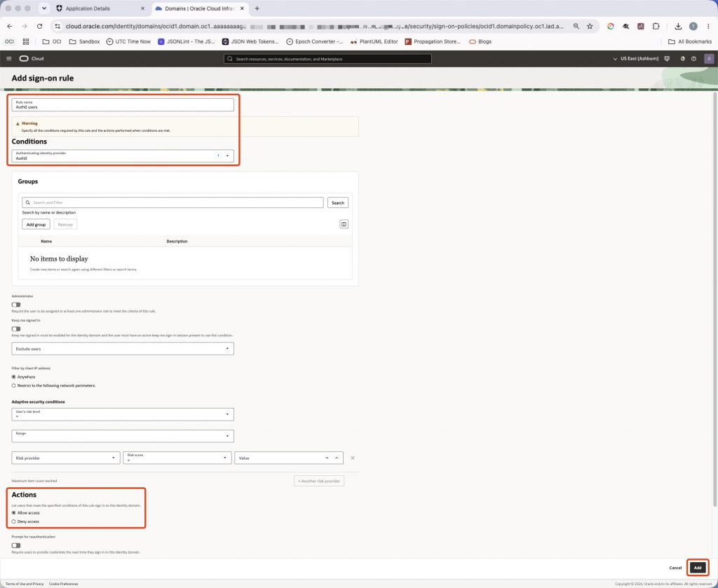Open the Oracle profile avatar menu
718x588 pixels.
pos(709,59)
